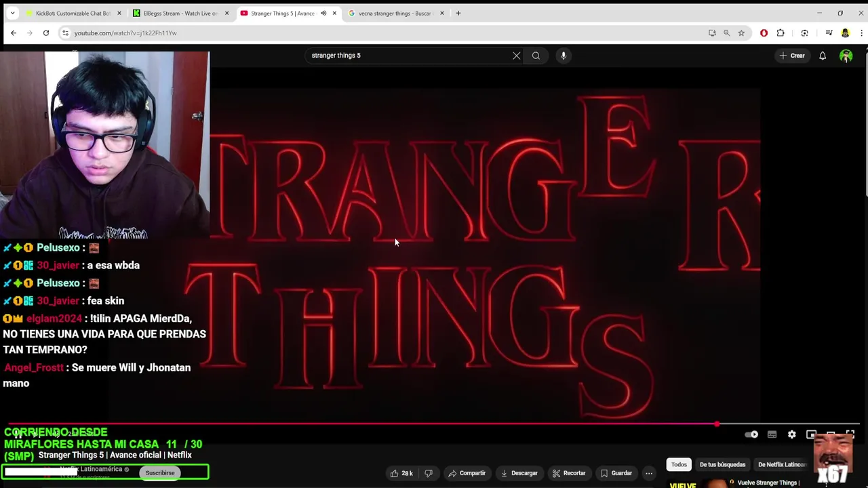The height and width of the screenshot is (488, 868).
Task: Dislike the video
Action: pyautogui.click(x=428, y=473)
